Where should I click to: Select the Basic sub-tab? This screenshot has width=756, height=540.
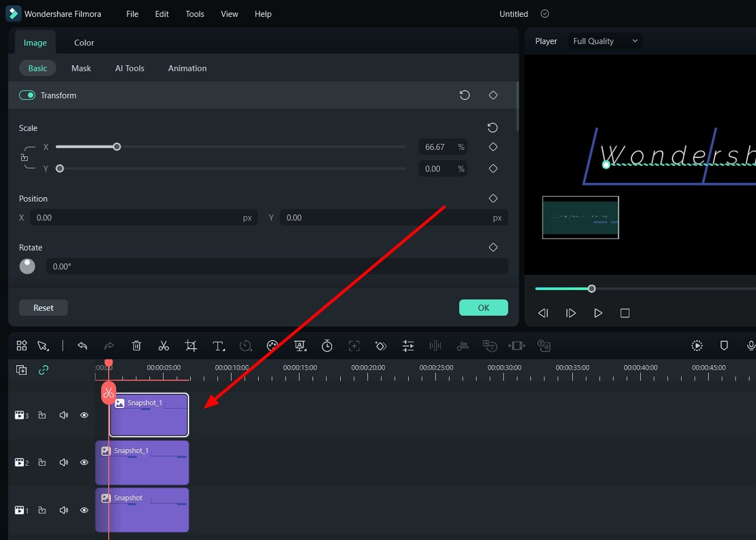pyautogui.click(x=38, y=69)
